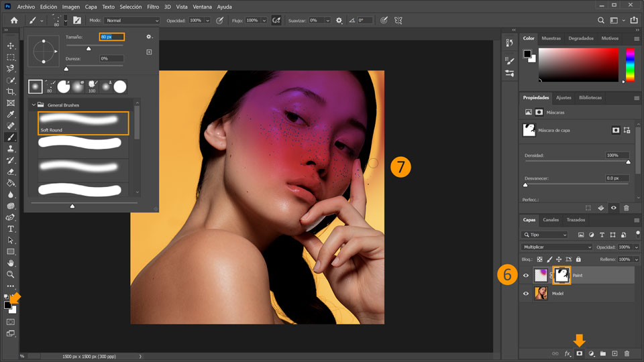Screen dimensions: 644x362
Task: Click the Tamaño brush size field
Action: tap(111, 37)
